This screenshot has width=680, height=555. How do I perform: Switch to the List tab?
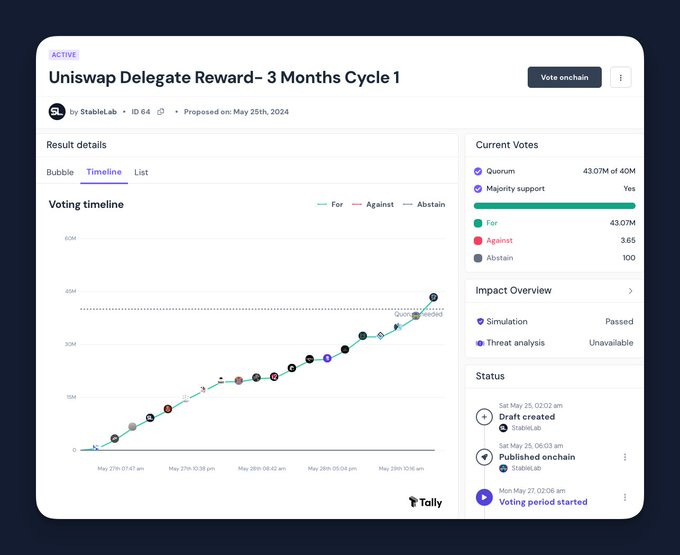tap(141, 172)
